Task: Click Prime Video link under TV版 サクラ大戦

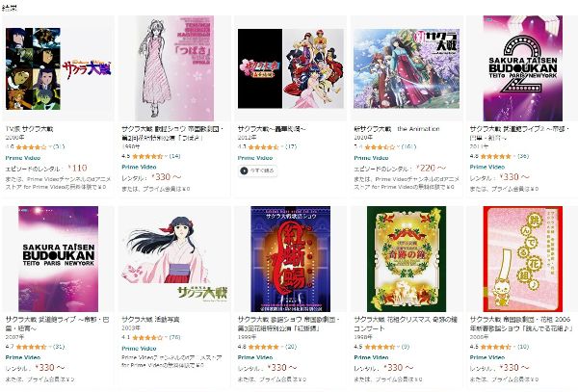Action: pos(23,158)
